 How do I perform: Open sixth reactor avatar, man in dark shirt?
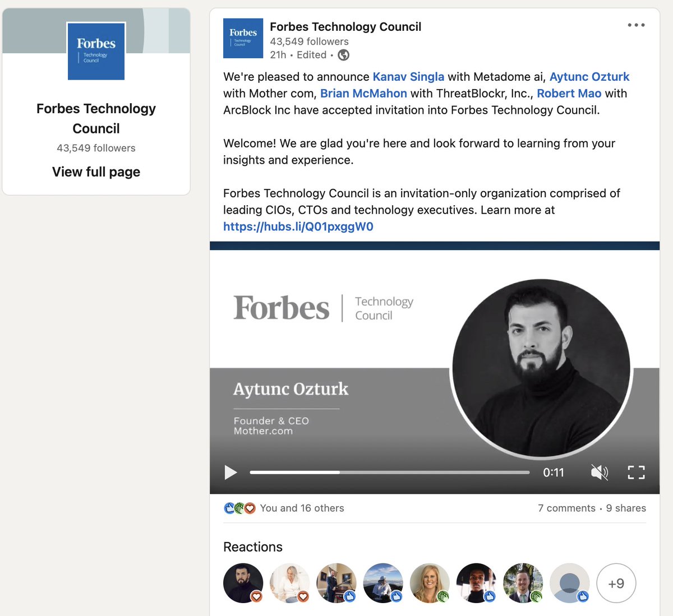[476, 583]
